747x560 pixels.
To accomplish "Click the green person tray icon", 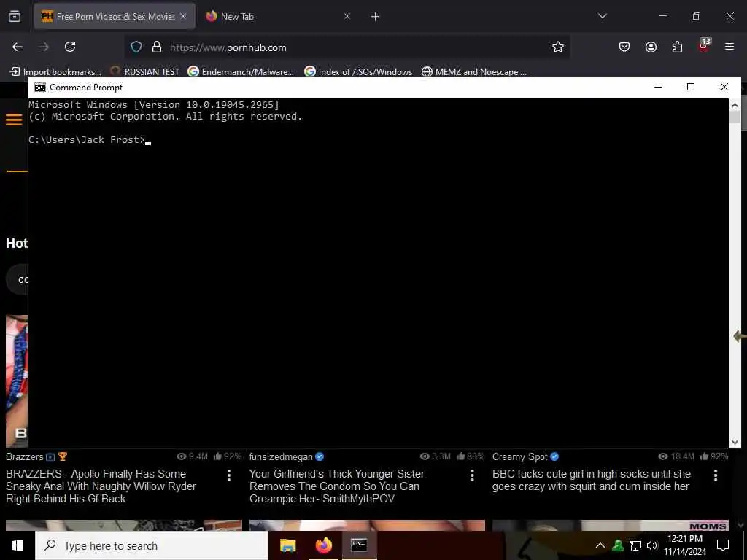I will 618,545.
